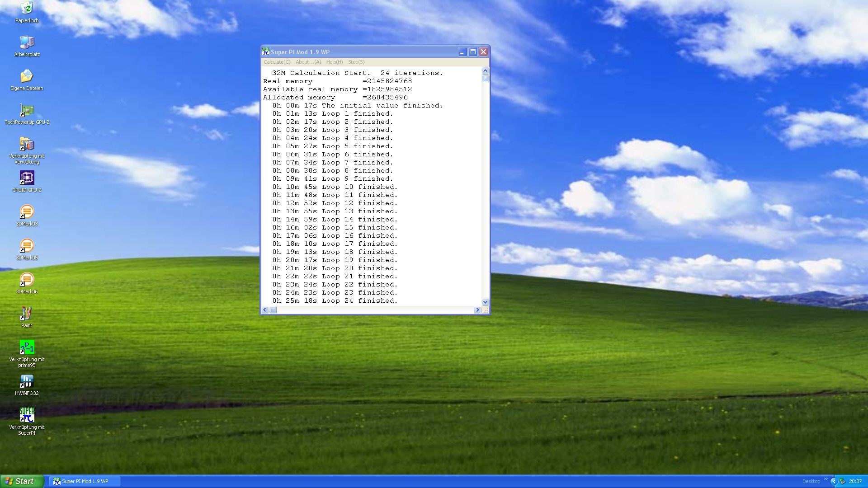868x488 pixels.
Task: Minimize the Super PI window
Action: coord(462,52)
